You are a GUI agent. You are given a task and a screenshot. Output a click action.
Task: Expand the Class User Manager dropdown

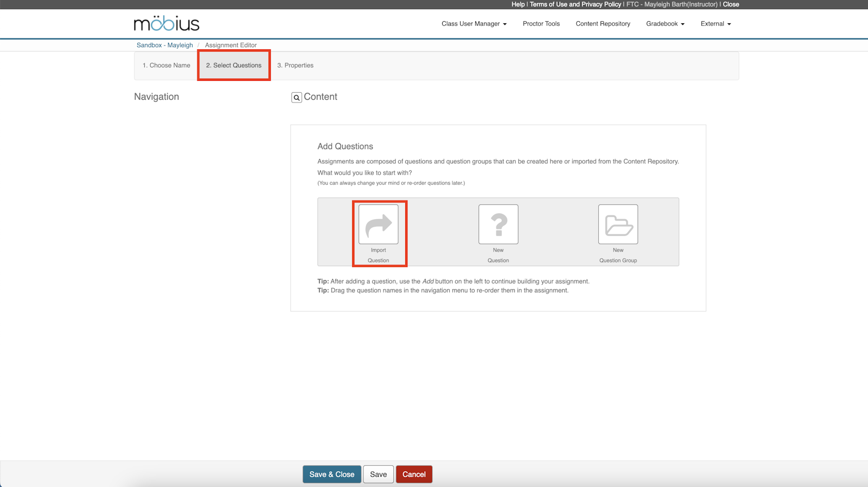474,24
